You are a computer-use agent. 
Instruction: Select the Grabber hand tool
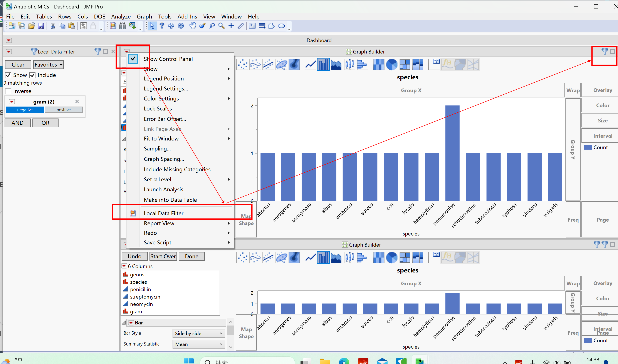coord(193,26)
